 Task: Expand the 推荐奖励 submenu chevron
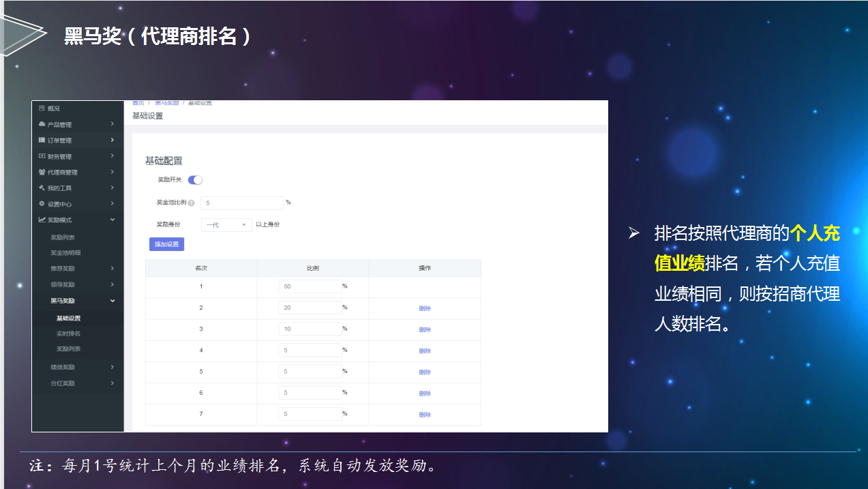113,268
